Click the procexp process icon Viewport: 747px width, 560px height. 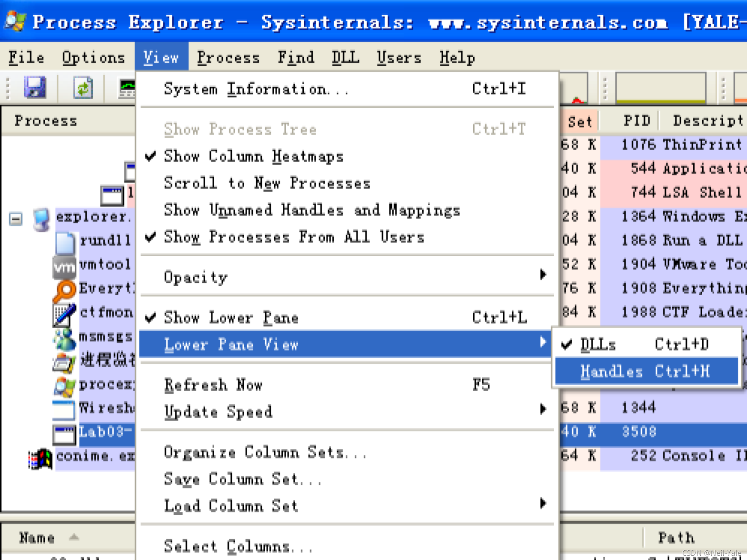click(64, 387)
